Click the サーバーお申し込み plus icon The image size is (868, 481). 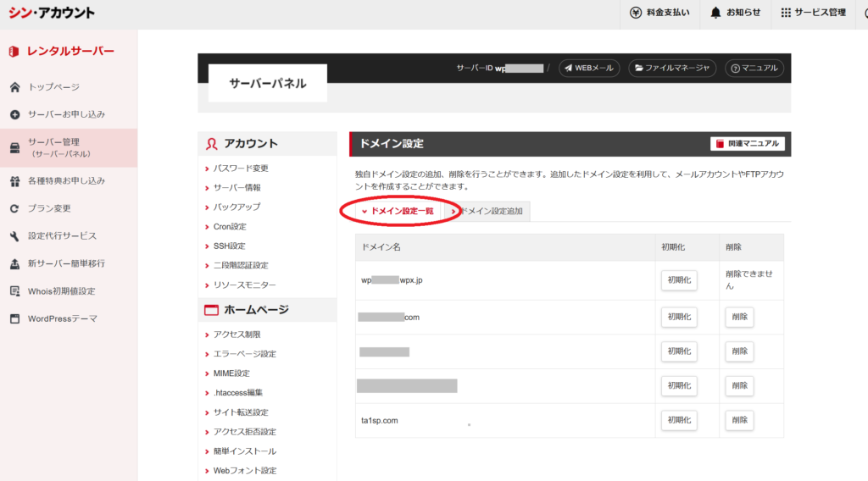pos(14,114)
